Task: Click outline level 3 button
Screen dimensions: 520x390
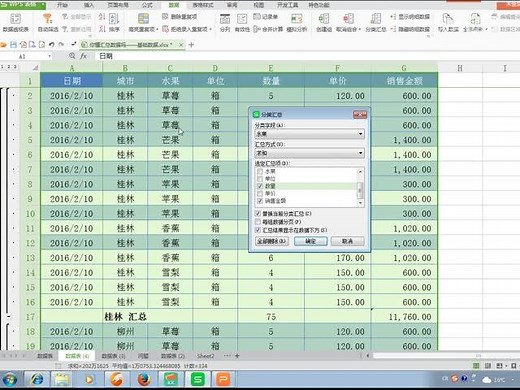Action: pyautogui.click(x=15, y=67)
